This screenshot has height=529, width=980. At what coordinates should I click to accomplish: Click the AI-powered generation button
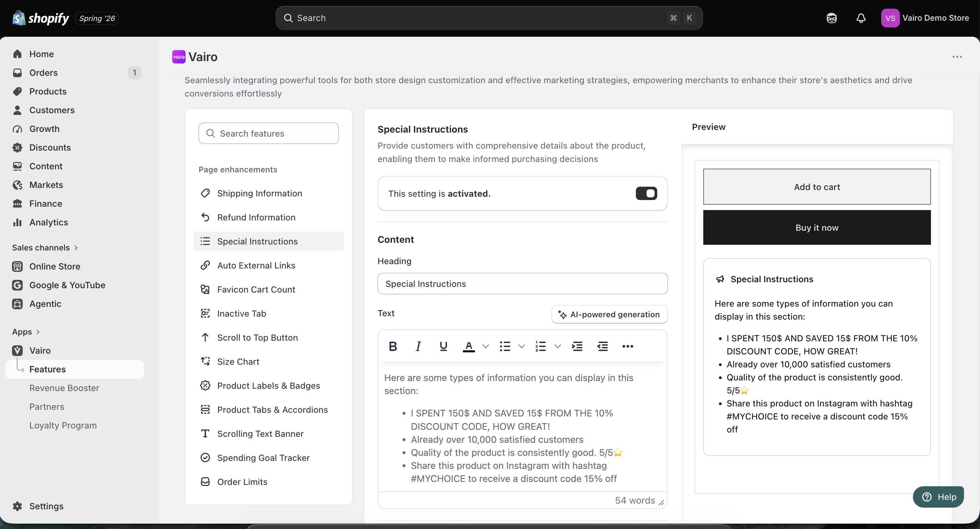click(x=609, y=314)
